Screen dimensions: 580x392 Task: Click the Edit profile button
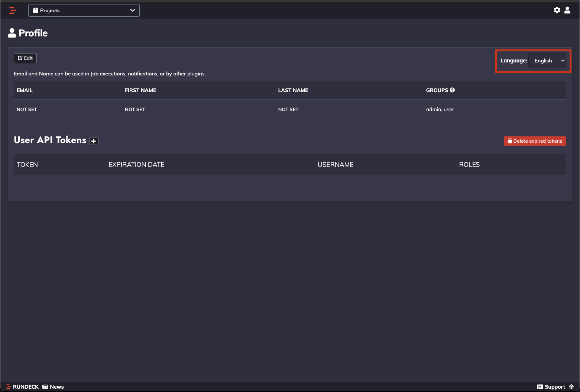point(25,58)
